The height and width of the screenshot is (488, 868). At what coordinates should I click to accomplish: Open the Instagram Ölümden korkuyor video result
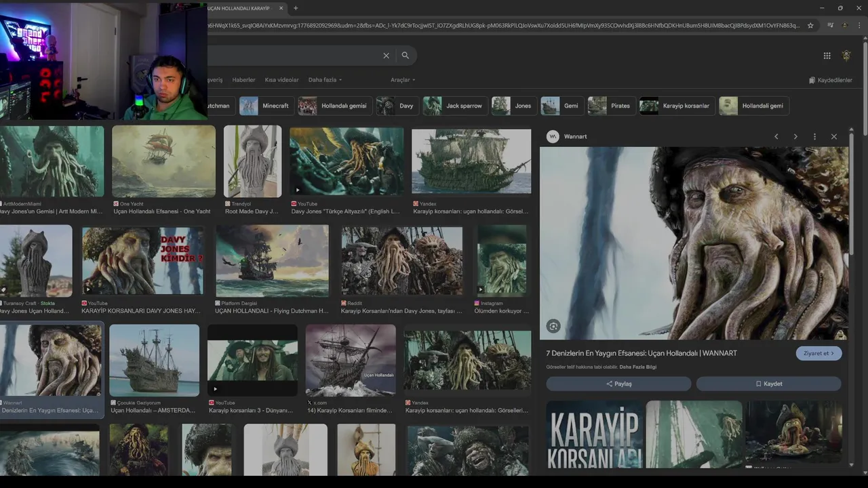click(502, 260)
